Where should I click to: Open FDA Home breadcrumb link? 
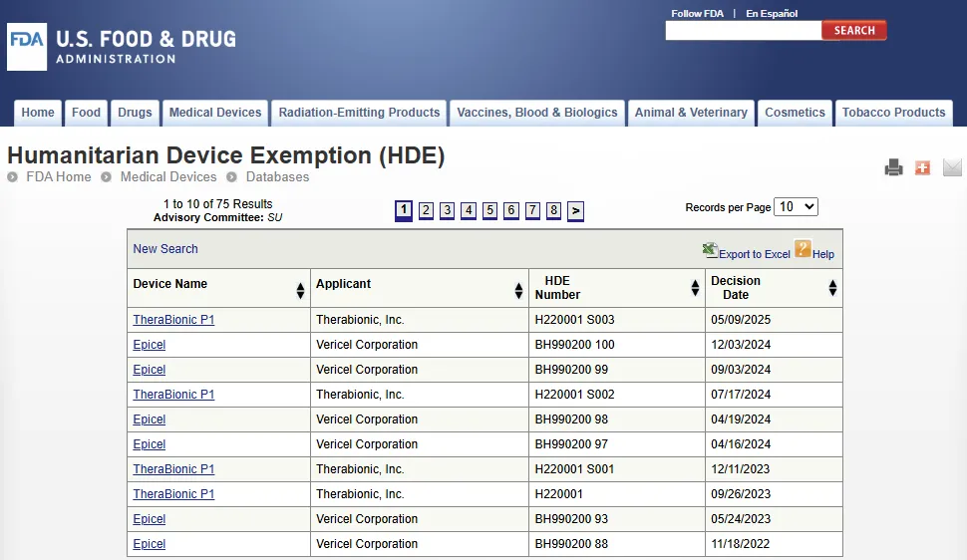point(59,177)
